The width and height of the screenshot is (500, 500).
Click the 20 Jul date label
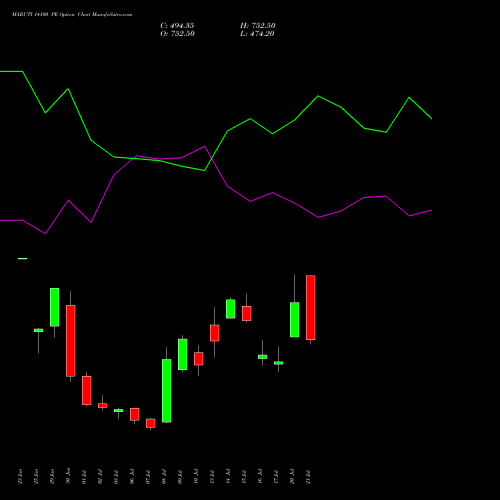pos(292,477)
